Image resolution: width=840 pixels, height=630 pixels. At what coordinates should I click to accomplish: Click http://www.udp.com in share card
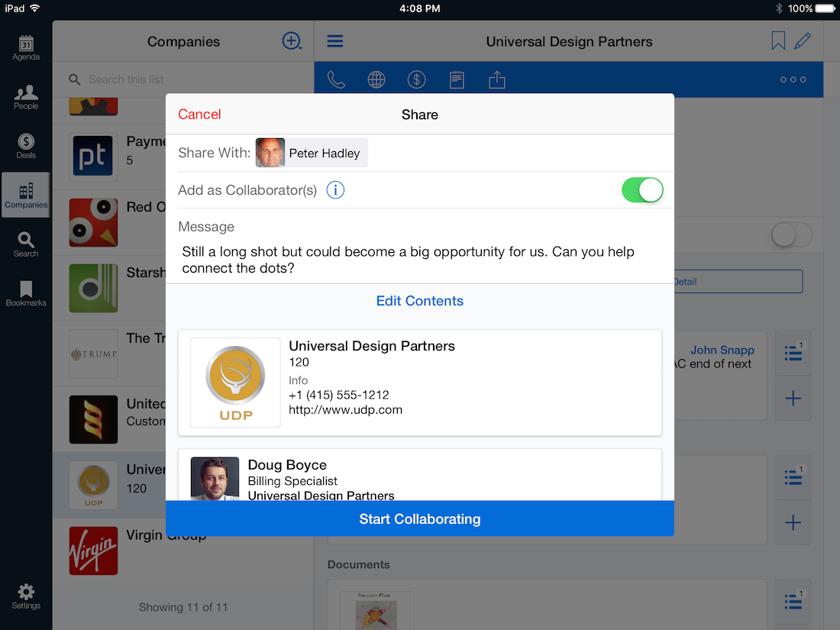345,410
